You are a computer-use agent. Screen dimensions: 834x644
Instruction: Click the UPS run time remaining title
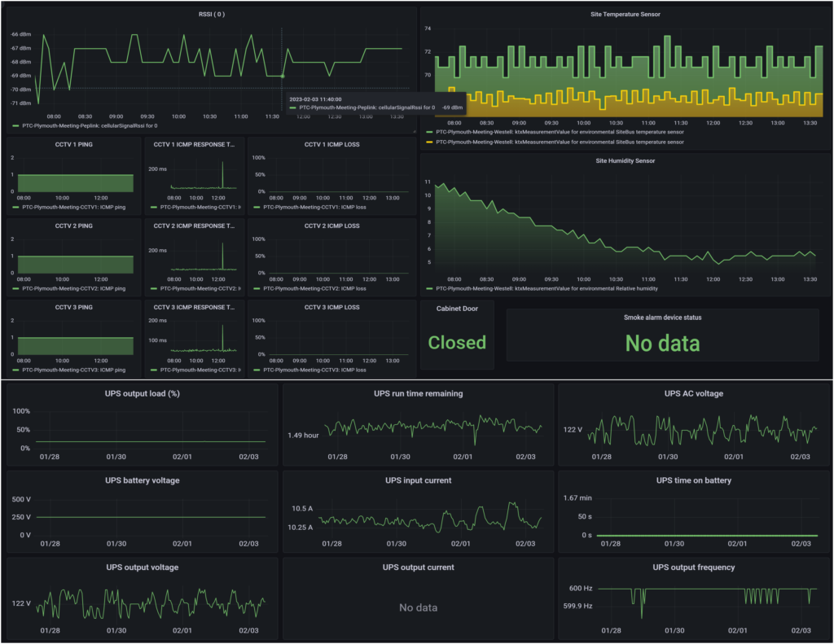point(418,393)
